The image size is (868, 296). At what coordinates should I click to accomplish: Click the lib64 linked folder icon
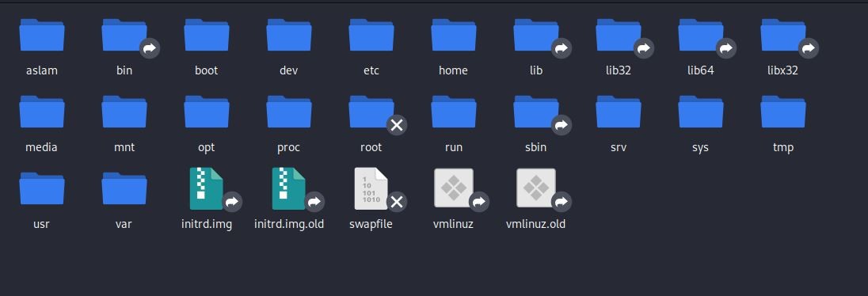click(701, 35)
